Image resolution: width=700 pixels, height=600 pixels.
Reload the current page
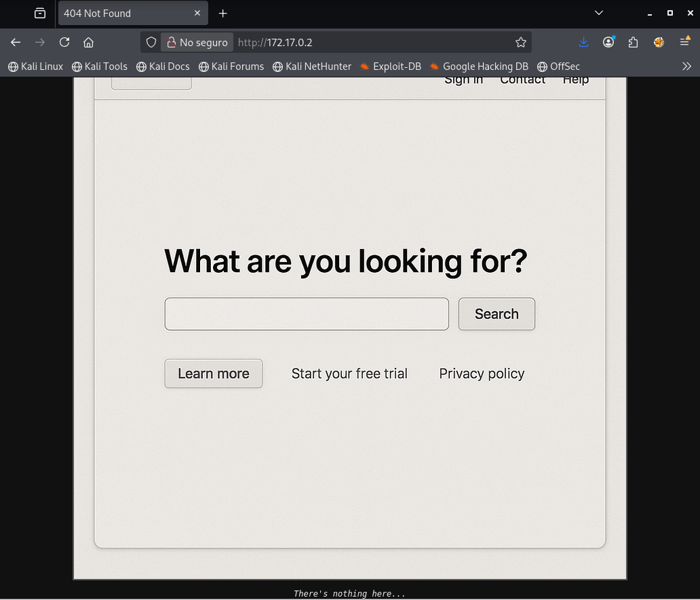[x=64, y=42]
